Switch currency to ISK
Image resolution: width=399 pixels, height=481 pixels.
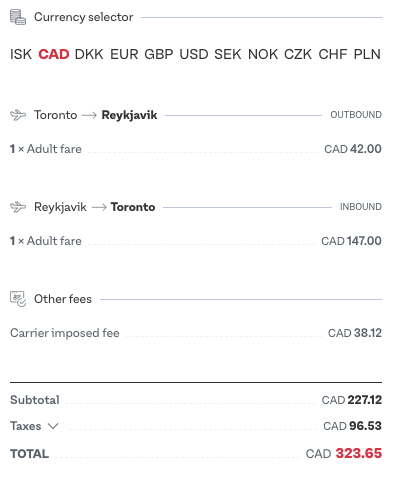pyautogui.click(x=21, y=54)
